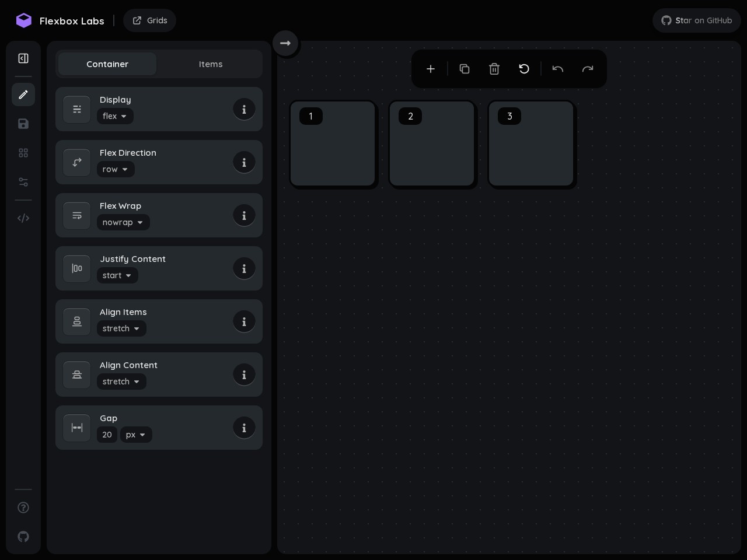Click the Gap property icon
The width and height of the screenshot is (747, 560).
(77, 428)
